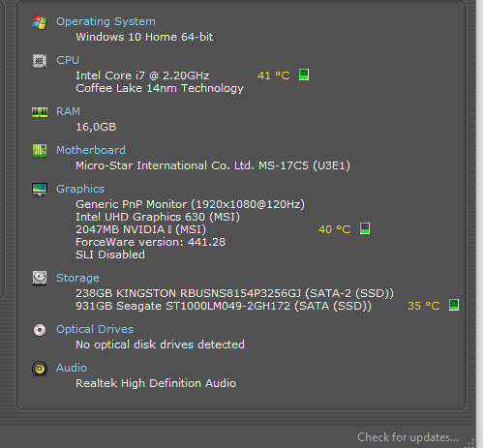Open the CPU section heading
483x448 pixels.
point(68,60)
